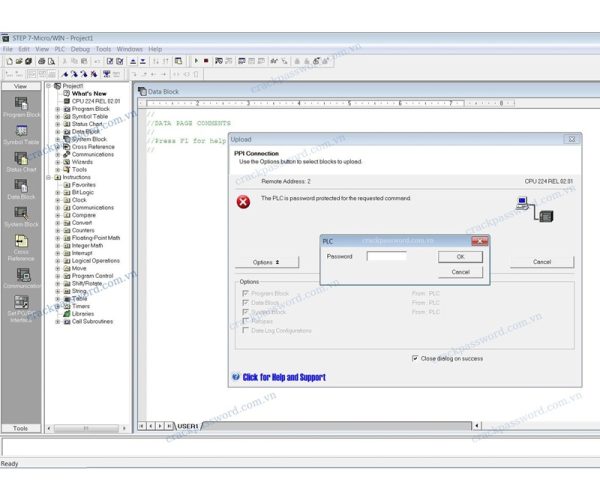
Task: Click the red error icon in Upload dialog
Action: (x=243, y=202)
